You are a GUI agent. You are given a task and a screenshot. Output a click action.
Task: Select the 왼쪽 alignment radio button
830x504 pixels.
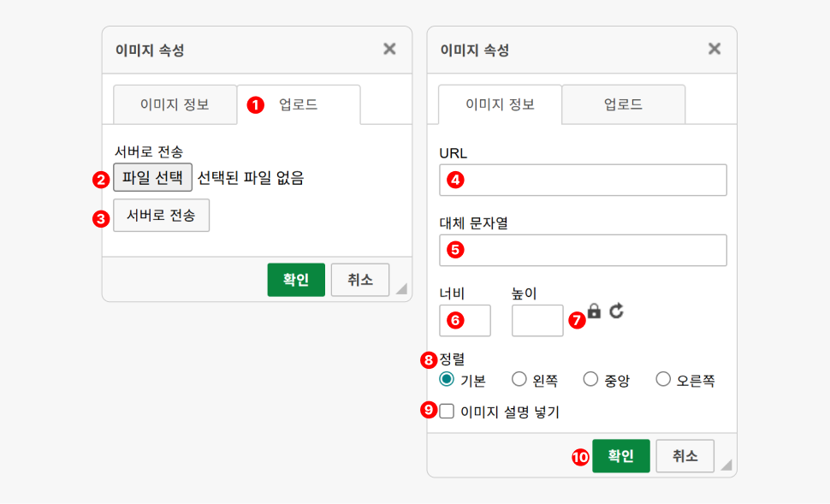coord(519,379)
